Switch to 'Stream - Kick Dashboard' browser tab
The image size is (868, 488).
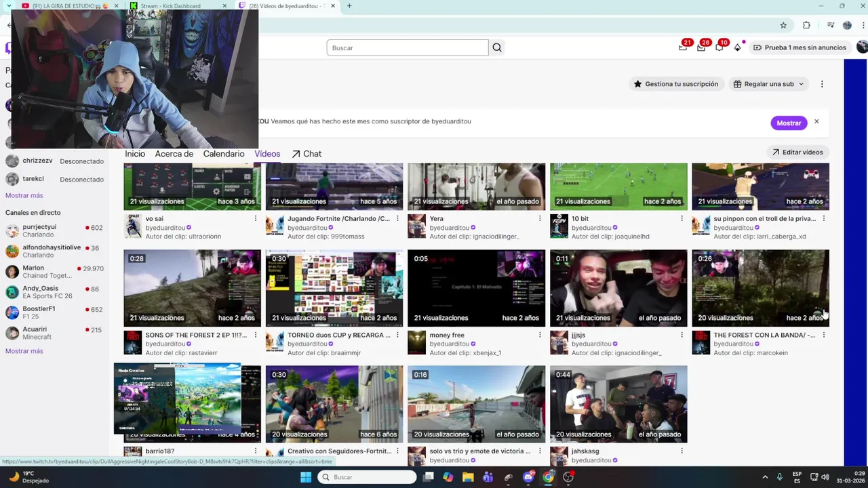(175, 6)
